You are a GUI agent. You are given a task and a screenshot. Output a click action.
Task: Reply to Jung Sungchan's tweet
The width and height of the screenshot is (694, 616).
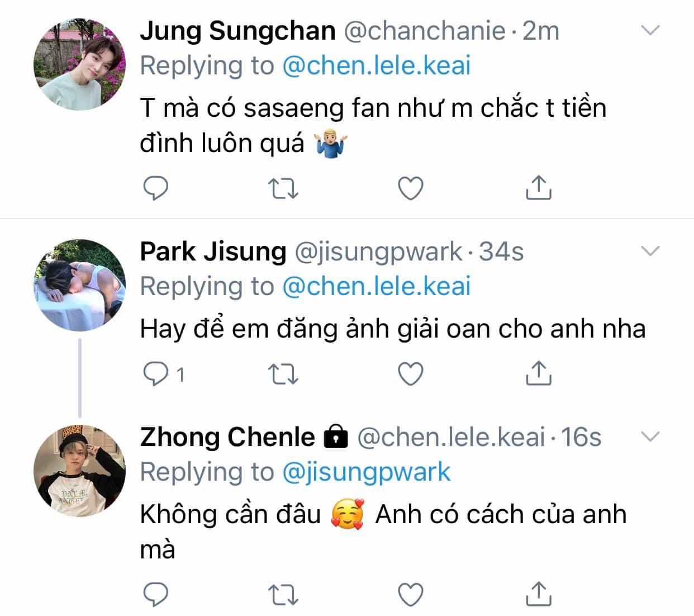pyautogui.click(x=156, y=189)
